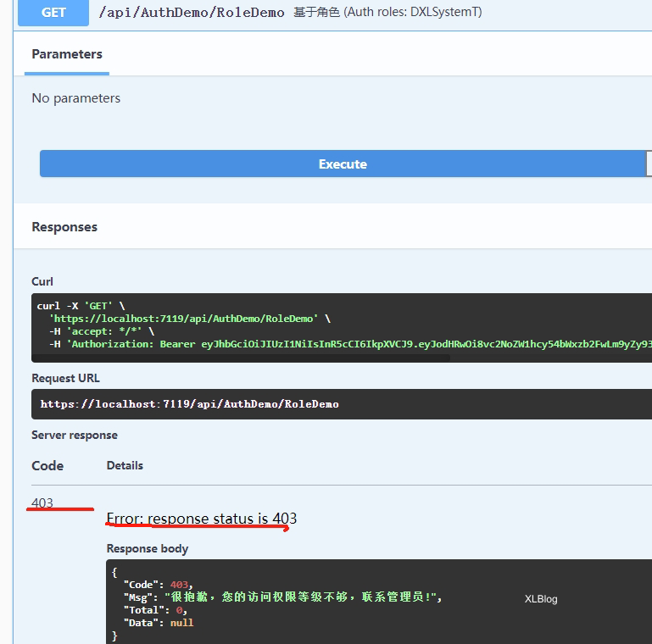Collapse the /api/AuthDemo/RoleDemo endpoint path

pos(192,13)
